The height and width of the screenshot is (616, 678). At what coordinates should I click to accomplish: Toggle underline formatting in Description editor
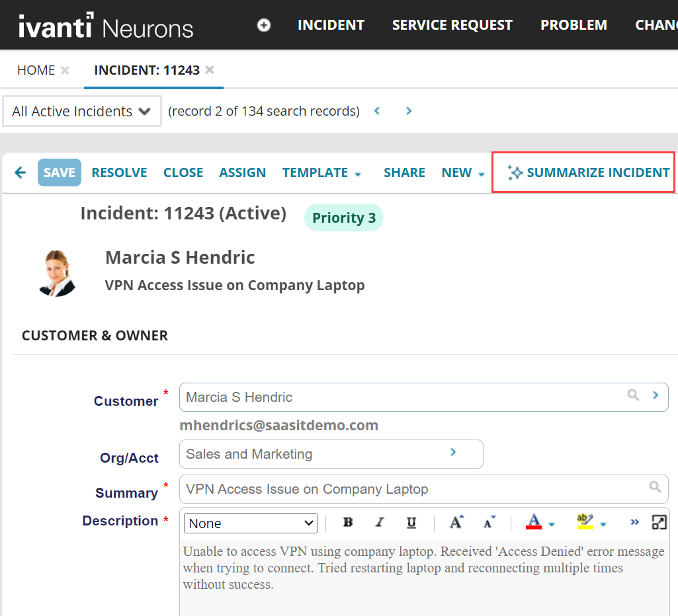[x=411, y=523]
